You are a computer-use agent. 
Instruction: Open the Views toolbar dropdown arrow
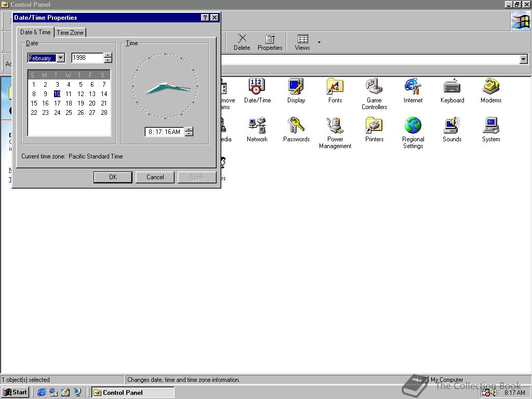click(x=319, y=42)
